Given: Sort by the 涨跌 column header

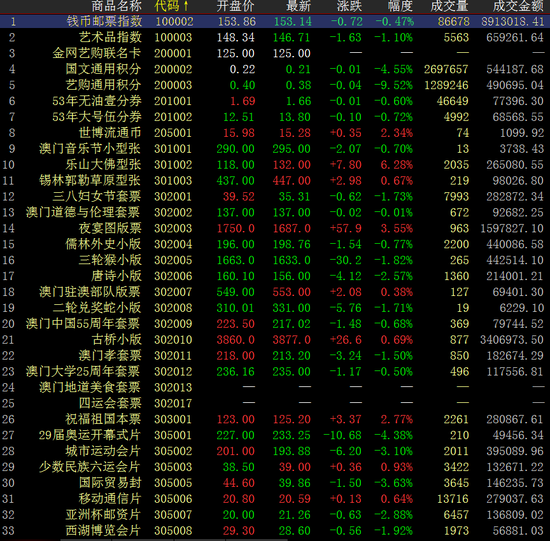Looking at the screenshot, I should coord(349,6).
